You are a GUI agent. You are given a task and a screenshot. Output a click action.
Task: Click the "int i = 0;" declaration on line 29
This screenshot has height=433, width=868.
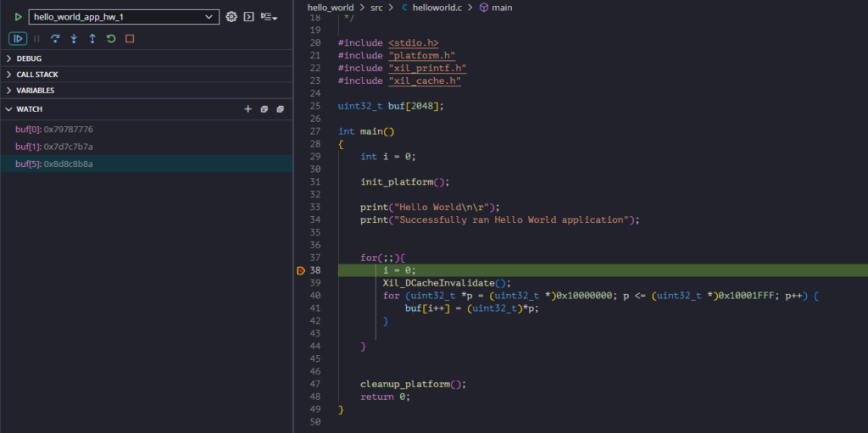(388, 156)
